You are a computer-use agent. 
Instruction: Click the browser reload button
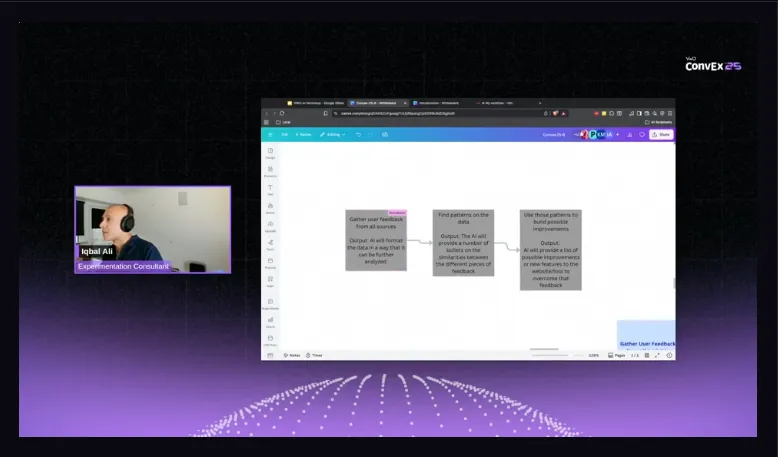tap(282, 113)
